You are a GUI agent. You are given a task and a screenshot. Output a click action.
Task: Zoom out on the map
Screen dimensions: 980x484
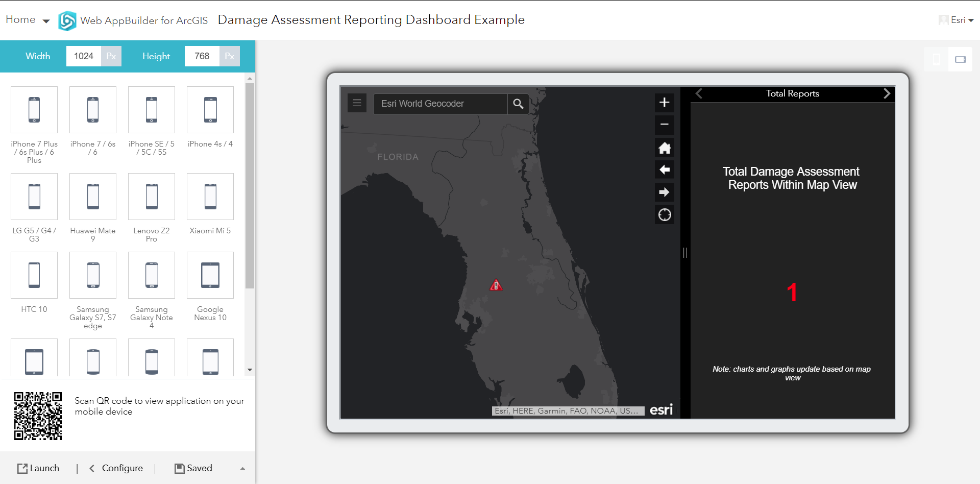665,125
